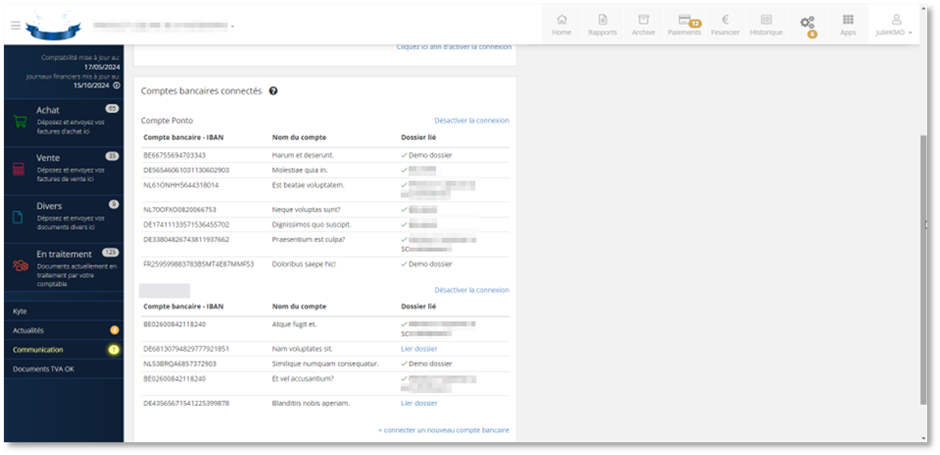The image size is (940, 455).
Task: Open the hamburger menu icon
Action: (x=16, y=25)
